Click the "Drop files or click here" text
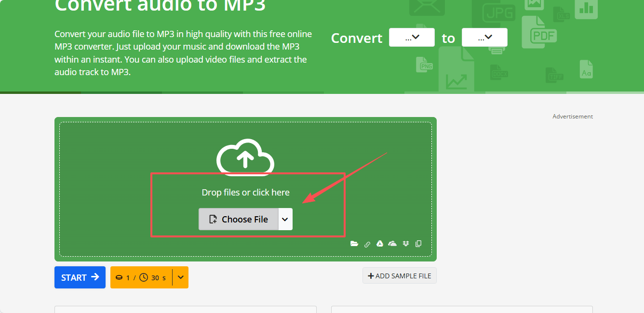This screenshot has height=313, width=644. tap(245, 192)
